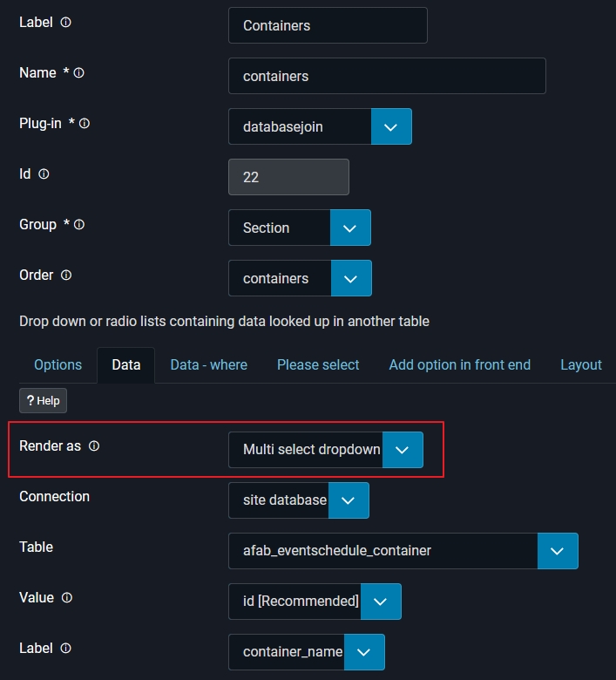Click the Render as info icon
This screenshot has height=680, width=616.
[x=94, y=446]
